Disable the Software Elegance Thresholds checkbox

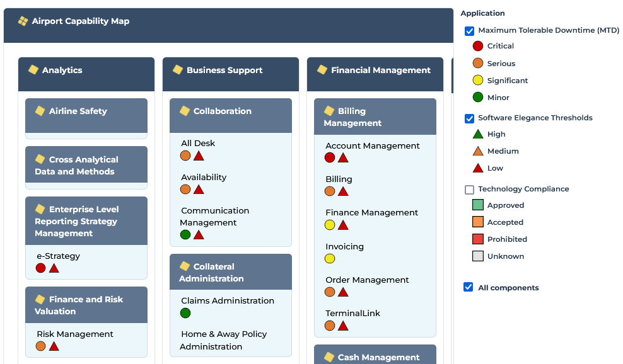click(469, 118)
